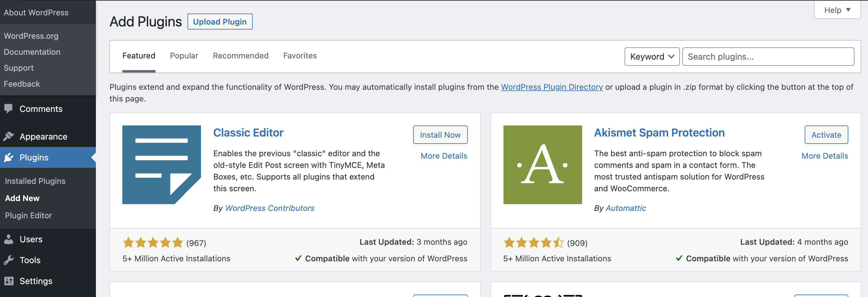Click the Search plugins input field
868x297 pixels.
768,57
